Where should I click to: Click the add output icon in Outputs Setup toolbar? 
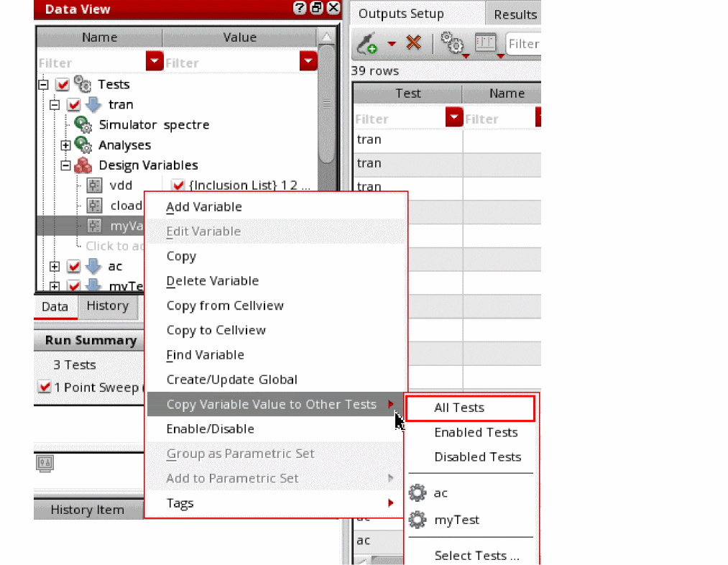(x=367, y=43)
